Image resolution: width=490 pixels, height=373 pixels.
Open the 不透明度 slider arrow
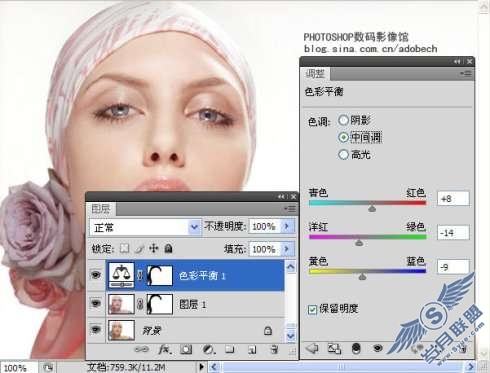tap(287, 226)
